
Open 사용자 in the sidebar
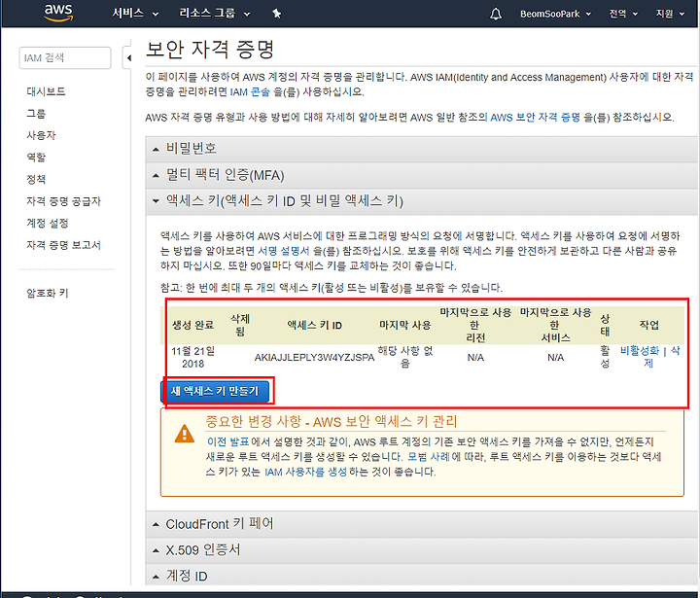[x=41, y=135]
